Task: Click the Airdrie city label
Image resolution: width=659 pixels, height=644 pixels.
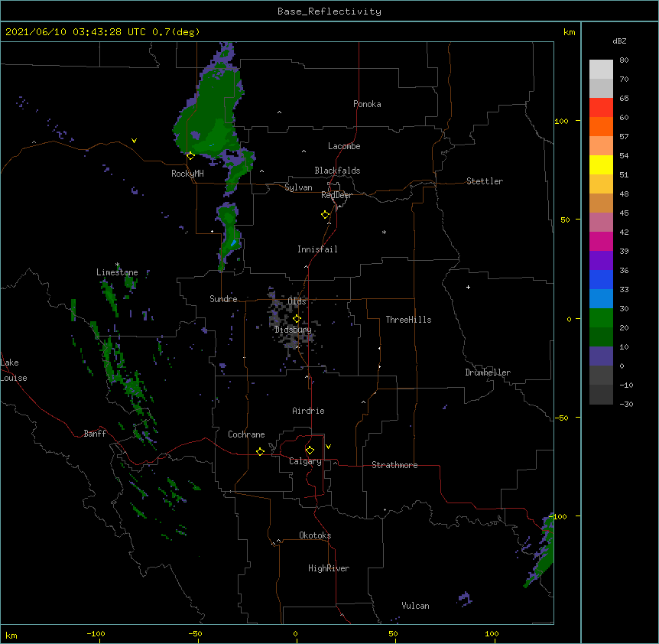Action: [308, 411]
